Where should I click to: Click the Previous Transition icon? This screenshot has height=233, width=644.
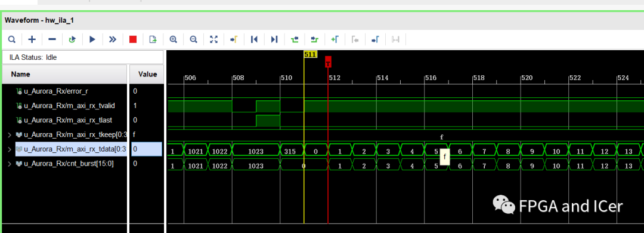295,39
